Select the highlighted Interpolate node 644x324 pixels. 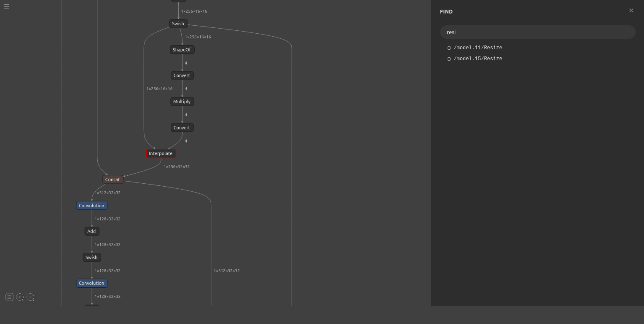161,153
